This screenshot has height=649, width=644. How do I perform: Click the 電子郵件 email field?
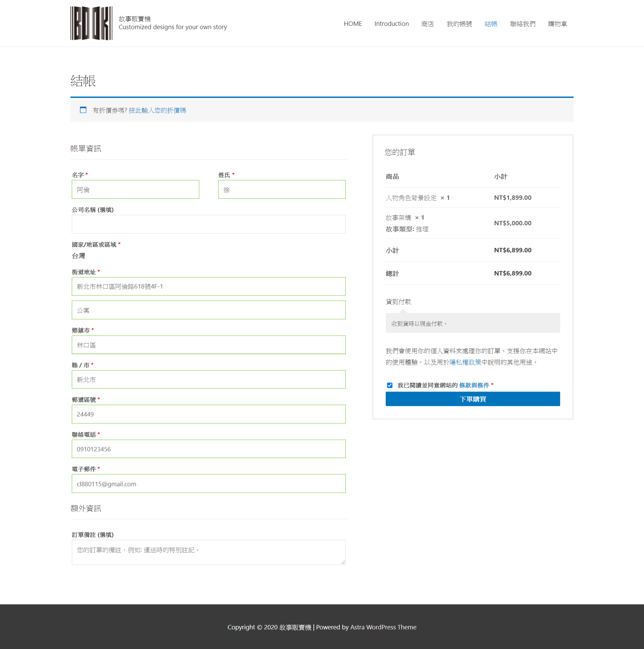[208, 483]
